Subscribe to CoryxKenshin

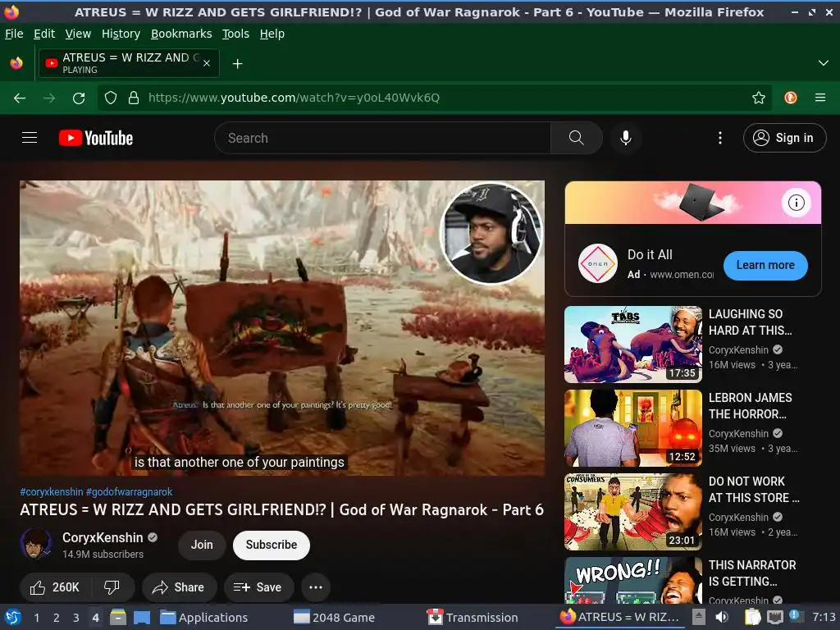tap(271, 545)
